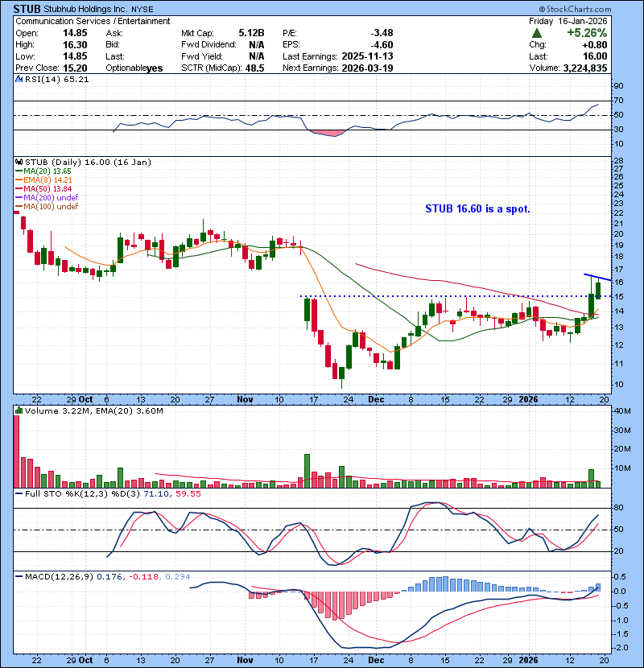Click the Mkt Cap value 5.12B
Viewport: 644px width, 668px height.
click(251, 33)
